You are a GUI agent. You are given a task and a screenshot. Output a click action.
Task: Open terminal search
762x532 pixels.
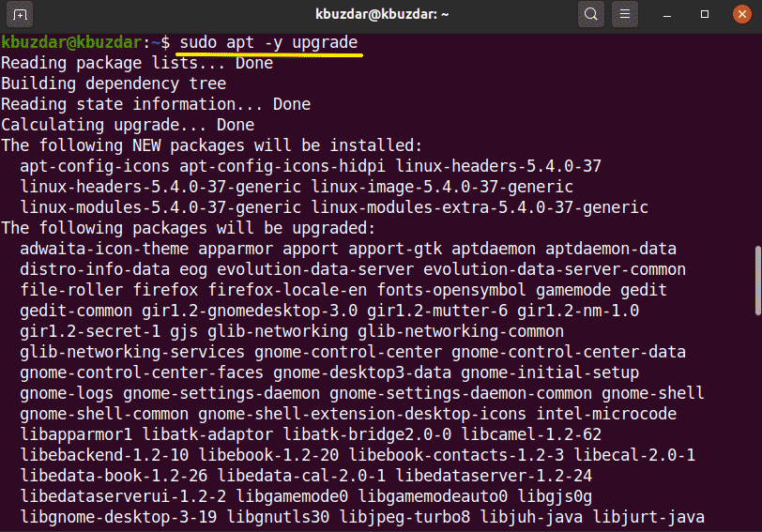click(591, 14)
